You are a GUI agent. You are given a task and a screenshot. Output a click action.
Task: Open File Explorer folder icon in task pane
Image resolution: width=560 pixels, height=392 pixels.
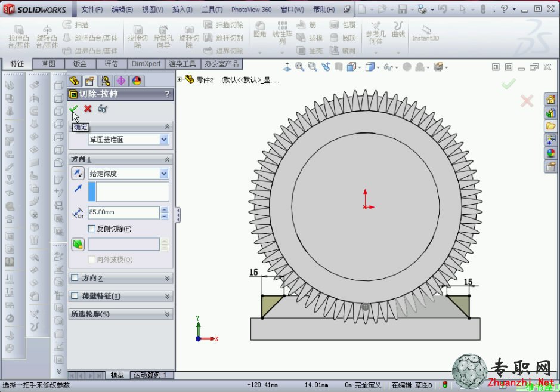point(550,126)
